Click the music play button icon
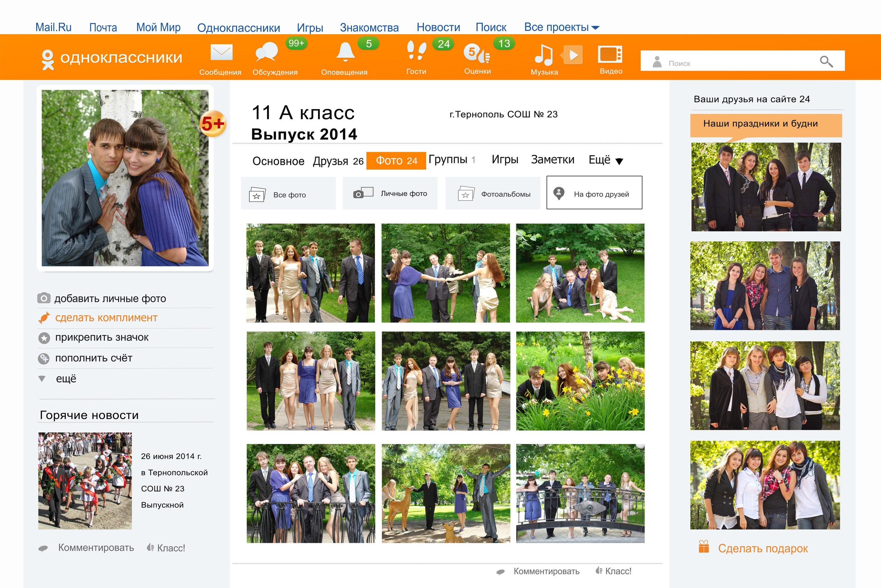881x588 pixels. pyautogui.click(x=572, y=55)
